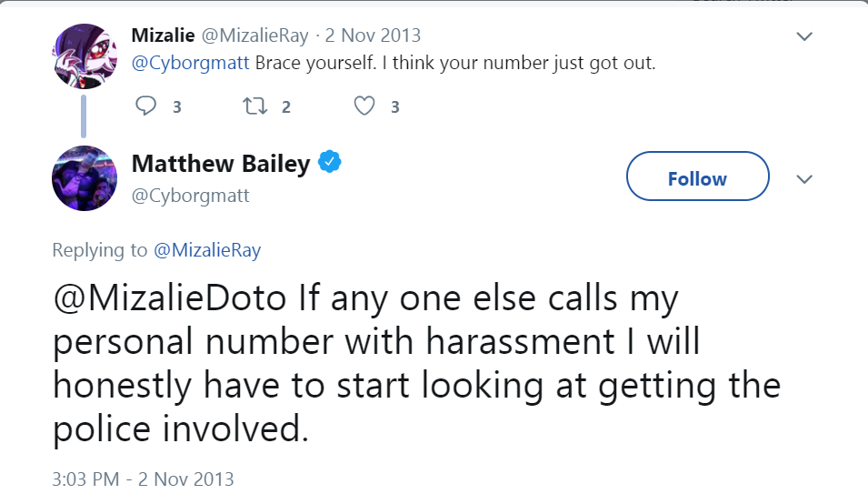This screenshot has height=504, width=868.
Task: Click the Matthew Bailey display name
Action: click(221, 164)
